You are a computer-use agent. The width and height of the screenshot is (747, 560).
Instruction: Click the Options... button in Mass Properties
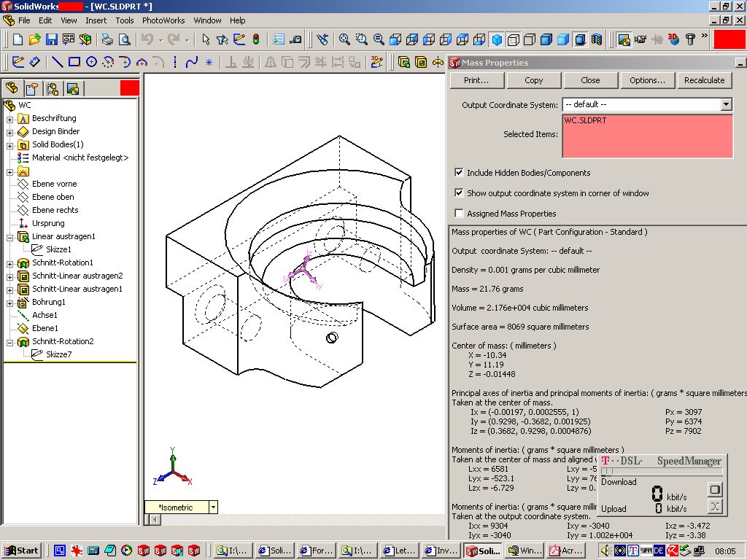coord(647,80)
